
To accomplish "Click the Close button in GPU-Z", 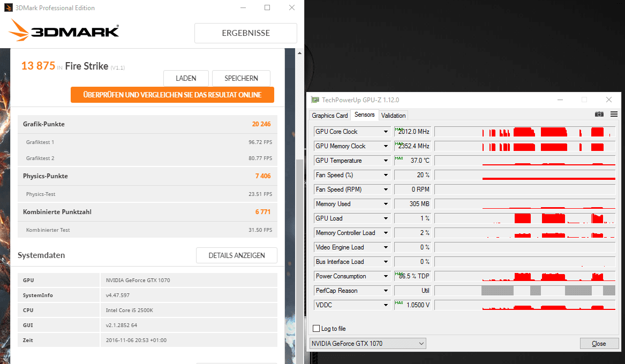I will pyautogui.click(x=599, y=343).
